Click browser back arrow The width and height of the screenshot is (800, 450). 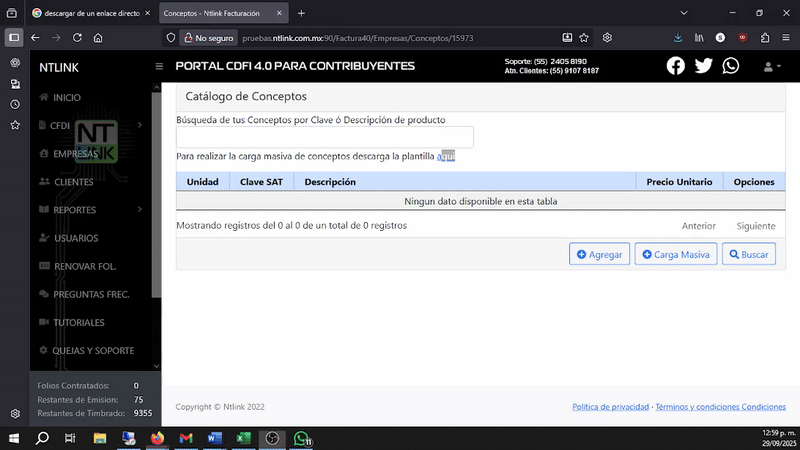click(x=35, y=38)
